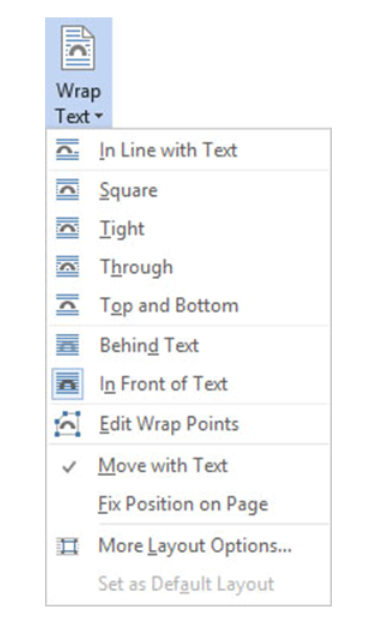
Task: Click Set as Default Layout
Action: (x=186, y=584)
